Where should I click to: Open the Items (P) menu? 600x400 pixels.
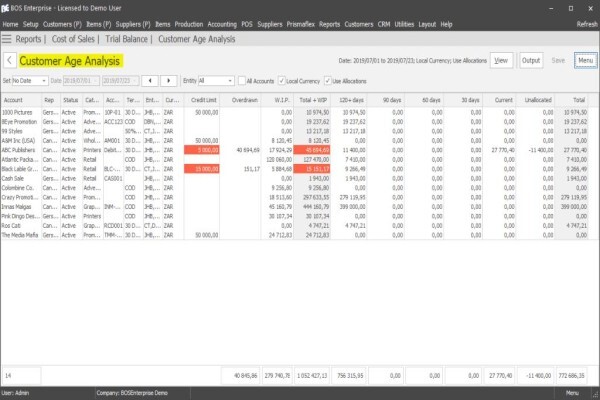coord(99,24)
